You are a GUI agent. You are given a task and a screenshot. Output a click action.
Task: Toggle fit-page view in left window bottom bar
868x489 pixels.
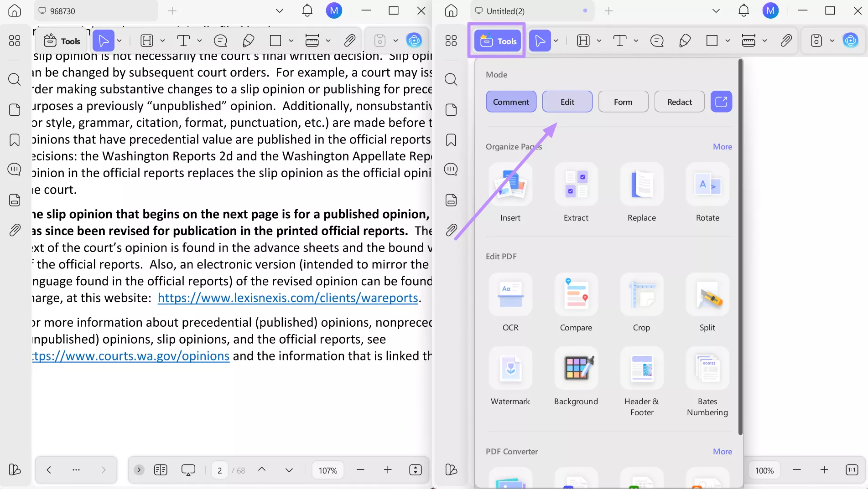click(416, 470)
